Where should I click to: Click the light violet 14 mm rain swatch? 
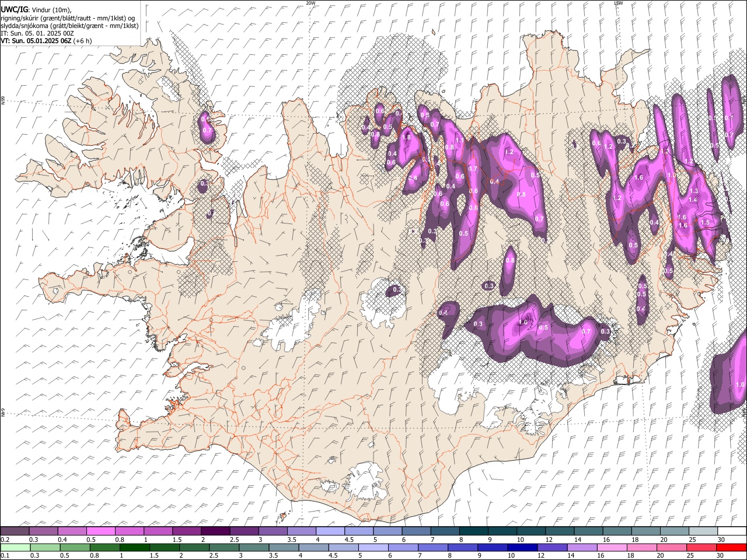click(x=582, y=547)
